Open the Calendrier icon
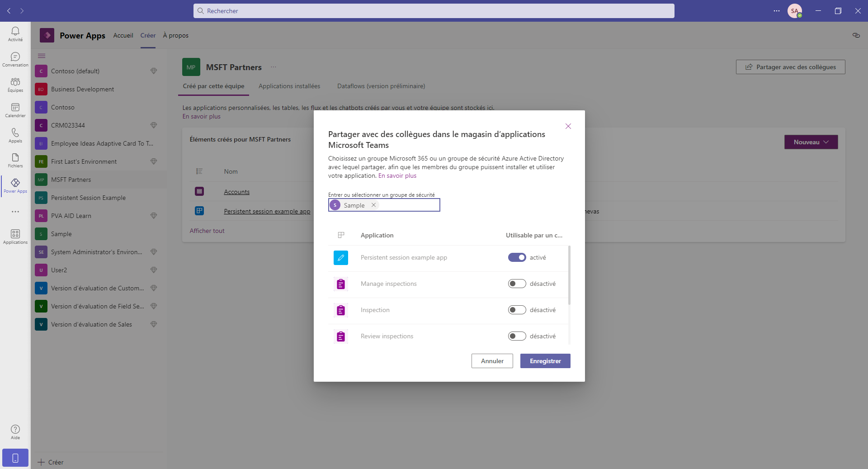Image resolution: width=868 pixels, height=469 pixels. tap(15, 110)
